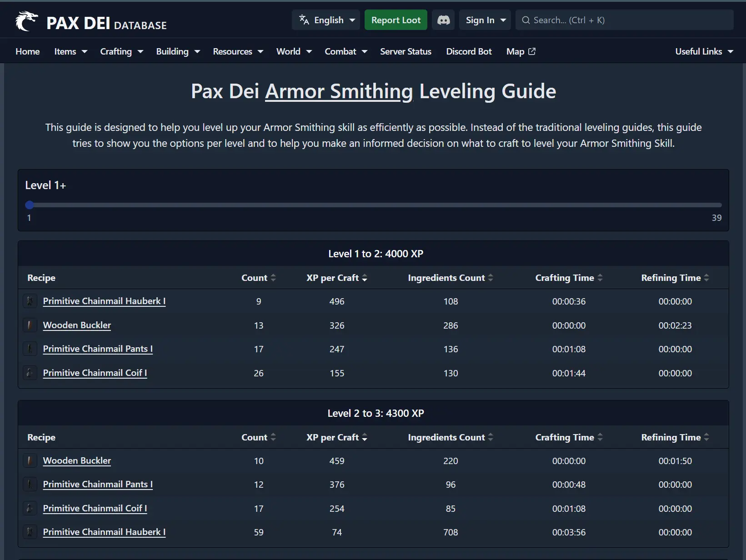Click Primitive Chainmail Coif I icon in Level 2 table
Viewport: 746px width, 560px height.
point(30,508)
